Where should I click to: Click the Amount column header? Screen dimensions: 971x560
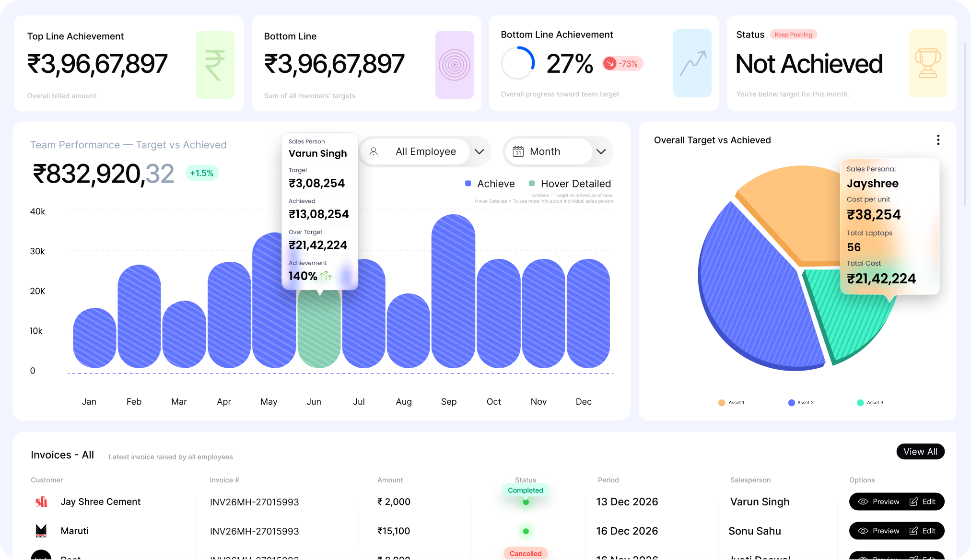click(x=390, y=480)
